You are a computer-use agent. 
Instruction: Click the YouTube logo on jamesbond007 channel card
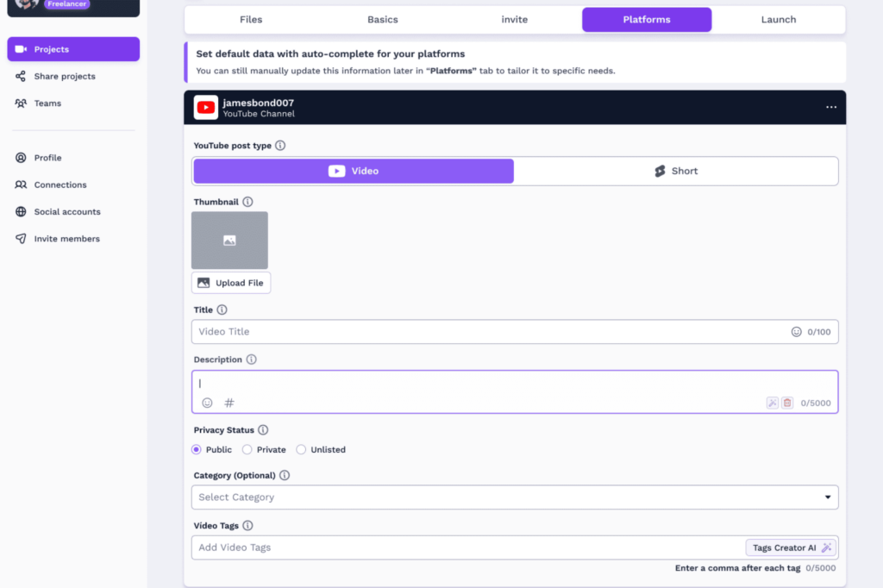tap(205, 107)
